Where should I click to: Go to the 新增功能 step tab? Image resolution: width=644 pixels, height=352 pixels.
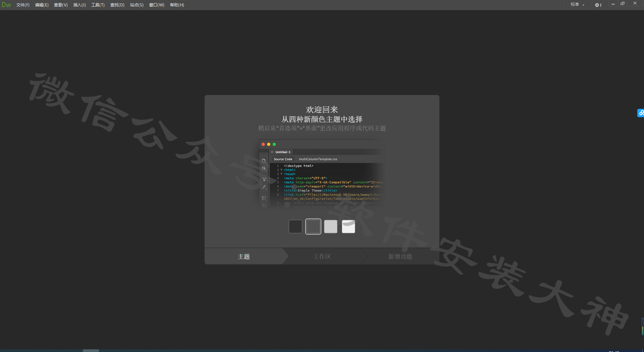[400, 257]
